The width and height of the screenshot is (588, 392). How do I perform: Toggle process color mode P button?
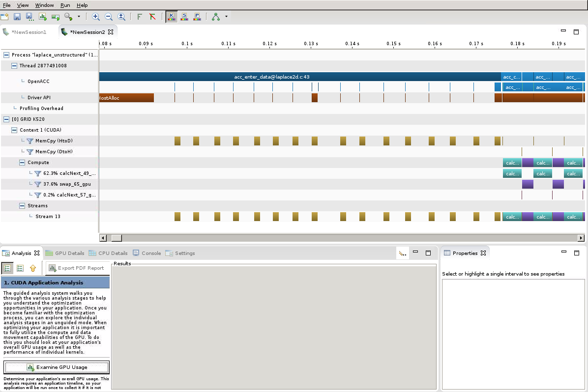pyautogui.click(x=197, y=17)
